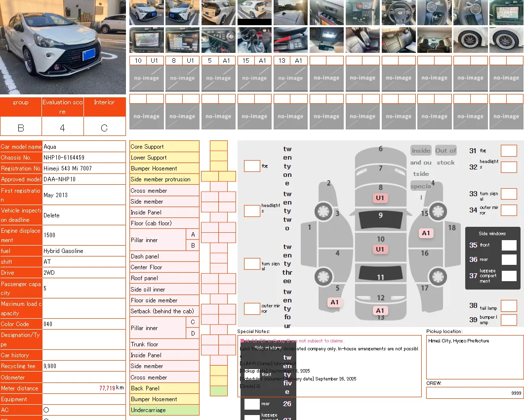Click the A1 marker near panel 15

pyautogui.click(x=426, y=233)
